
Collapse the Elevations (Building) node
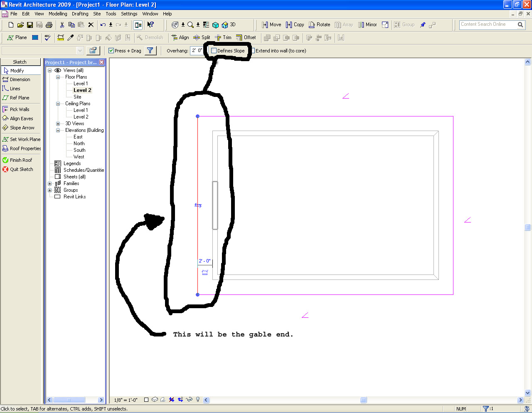pos(58,130)
